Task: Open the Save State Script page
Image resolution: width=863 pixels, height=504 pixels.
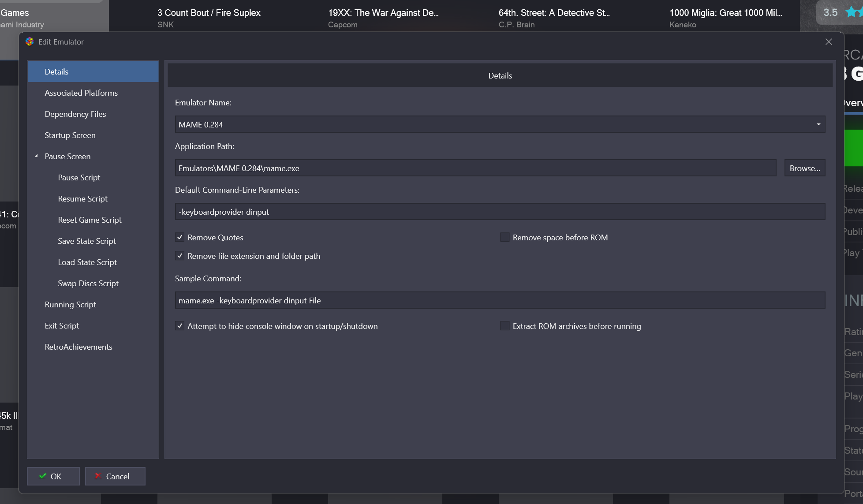Action: tap(87, 241)
